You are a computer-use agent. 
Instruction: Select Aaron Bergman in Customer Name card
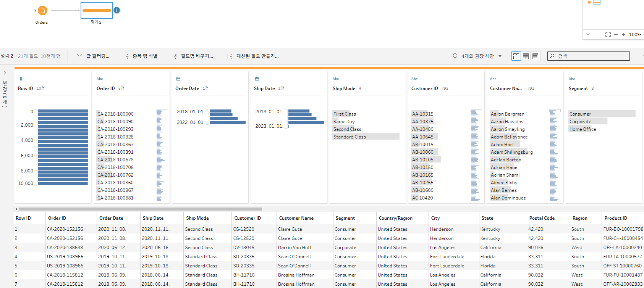507,114
